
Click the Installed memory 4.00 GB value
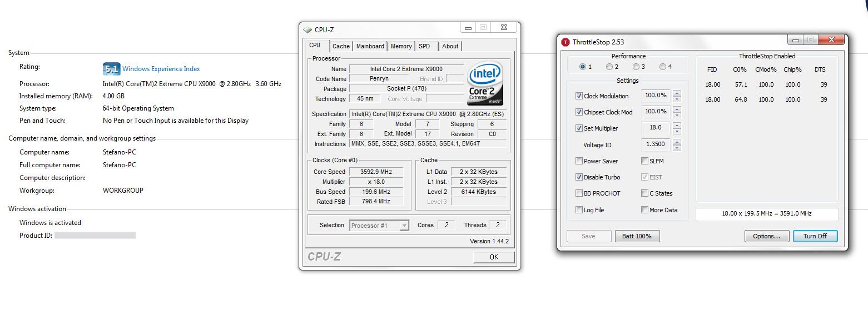pos(113,96)
